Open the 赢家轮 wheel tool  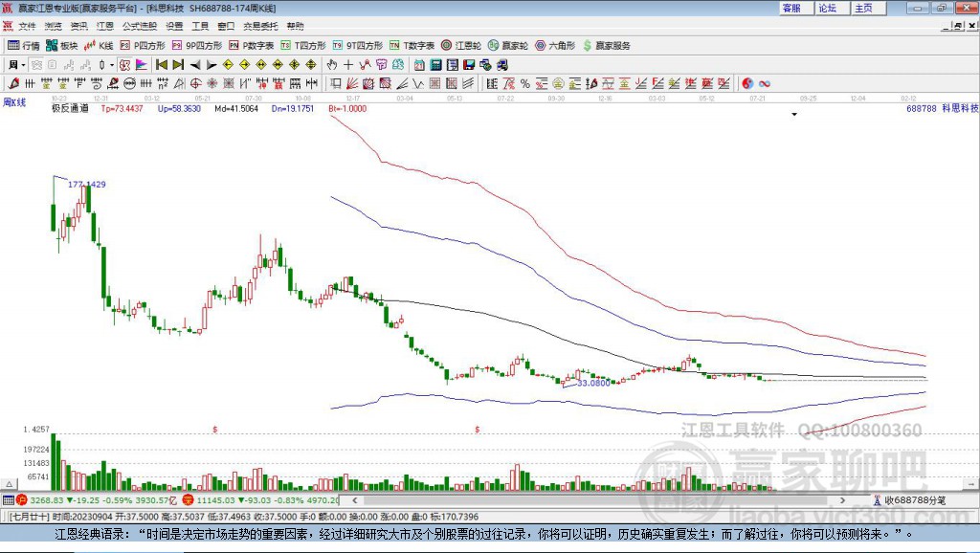click(508, 46)
